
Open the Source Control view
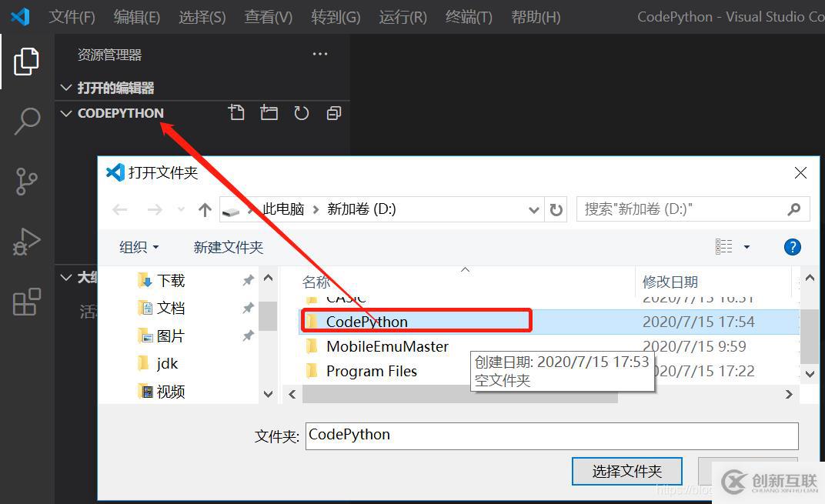[x=27, y=182]
